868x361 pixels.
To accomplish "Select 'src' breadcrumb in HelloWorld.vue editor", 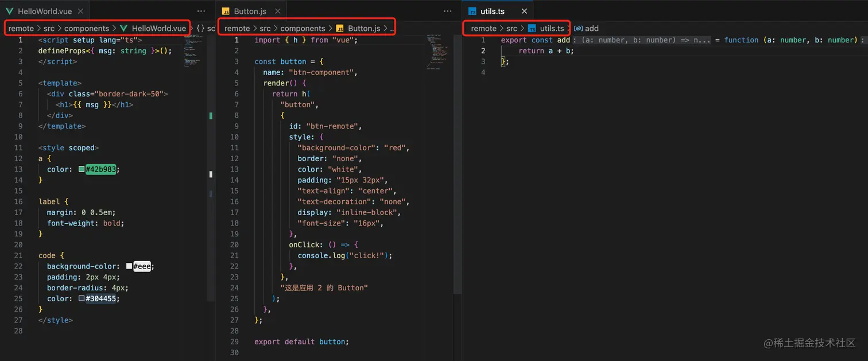I will pyautogui.click(x=49, y=28).
